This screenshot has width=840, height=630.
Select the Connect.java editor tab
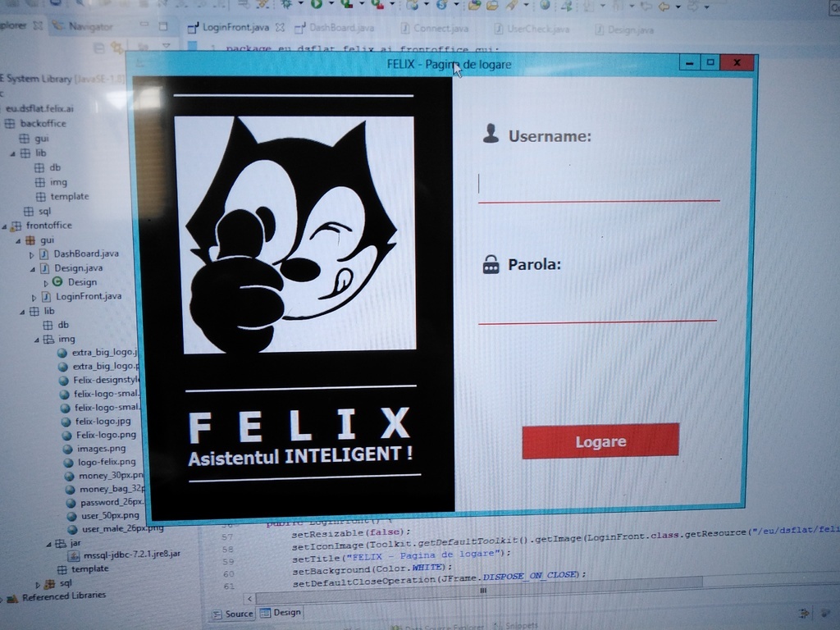(441, 28)
